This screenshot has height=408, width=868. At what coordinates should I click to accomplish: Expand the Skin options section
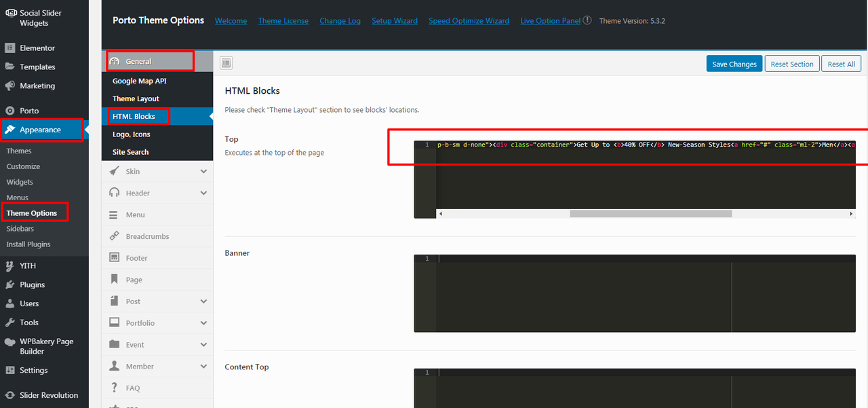click(203, 172)
